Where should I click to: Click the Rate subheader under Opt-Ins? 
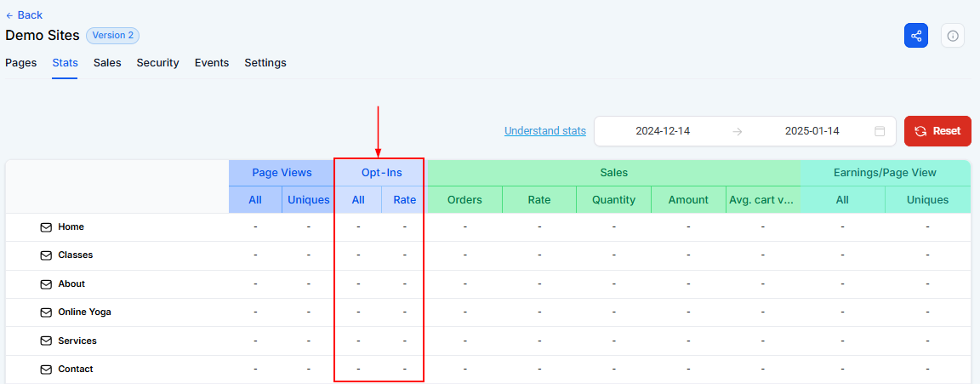pyautogui.click(x=404, y=200)
